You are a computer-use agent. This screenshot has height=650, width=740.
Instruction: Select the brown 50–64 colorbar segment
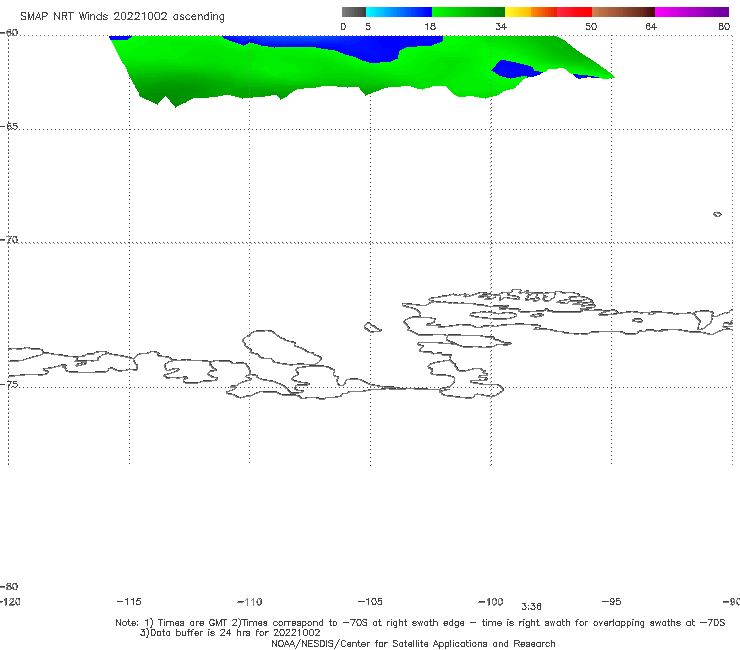coord(623,12)
